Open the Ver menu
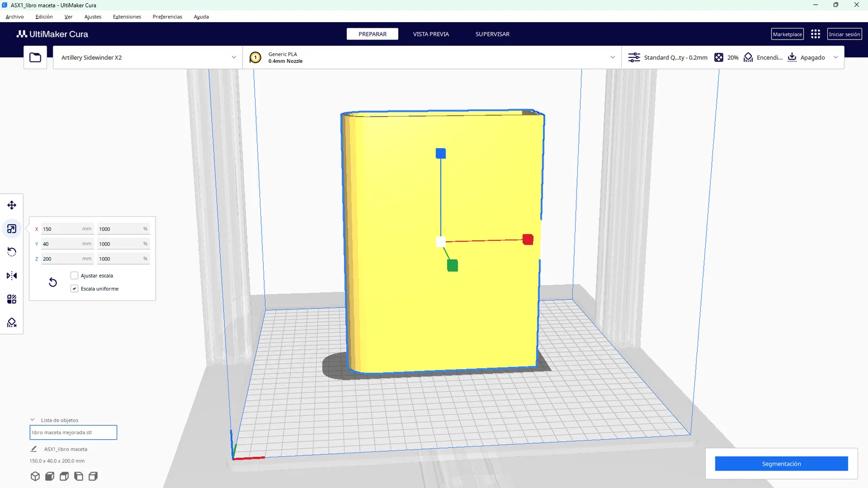Viewport: 868px width, 488px height. click(x=68, y=17)
